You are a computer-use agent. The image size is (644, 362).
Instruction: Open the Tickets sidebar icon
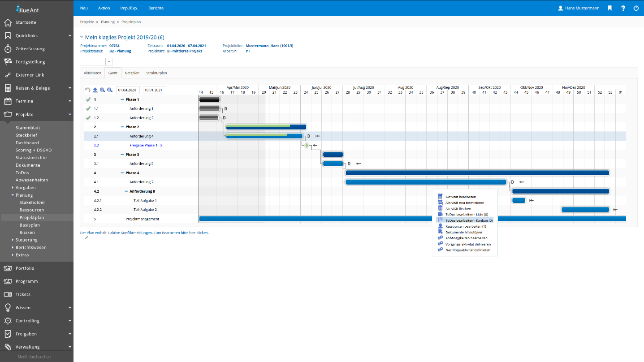point(8,294)
